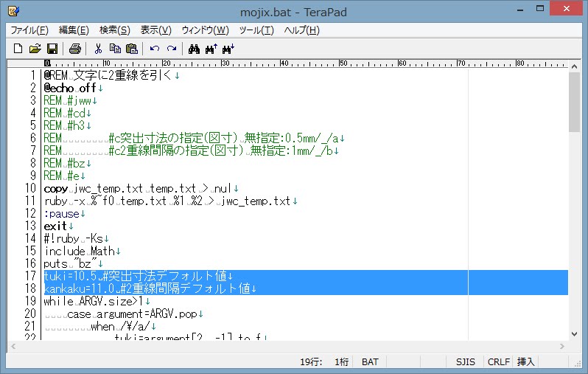Click the ':pause' label line
This screenshot has width=588, height=374.
point(64,214)
